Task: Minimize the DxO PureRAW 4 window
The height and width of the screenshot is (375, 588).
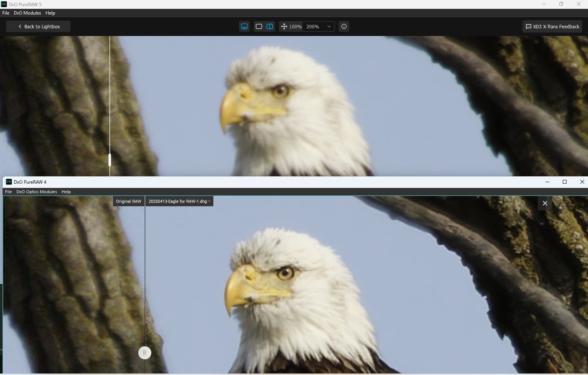Action: tap(547, 182)
